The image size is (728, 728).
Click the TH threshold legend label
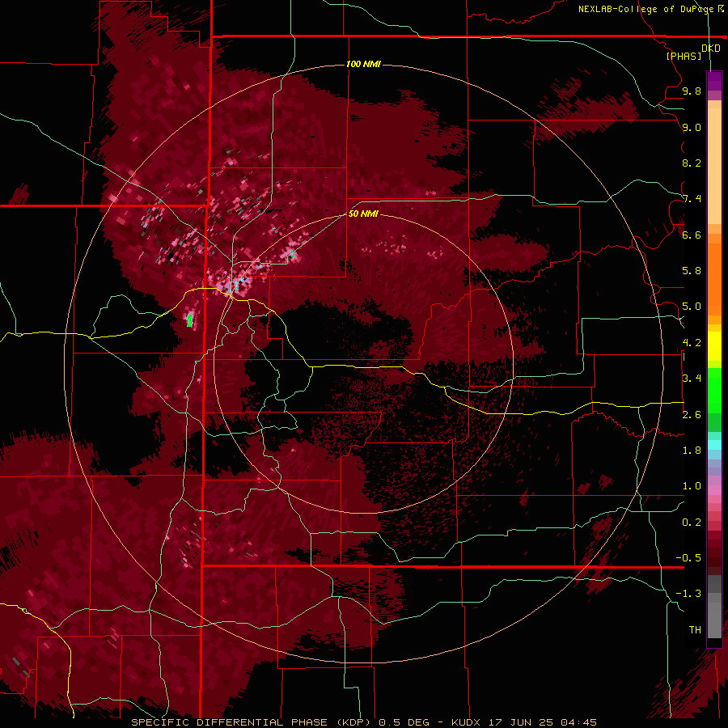tap(695, 630)
